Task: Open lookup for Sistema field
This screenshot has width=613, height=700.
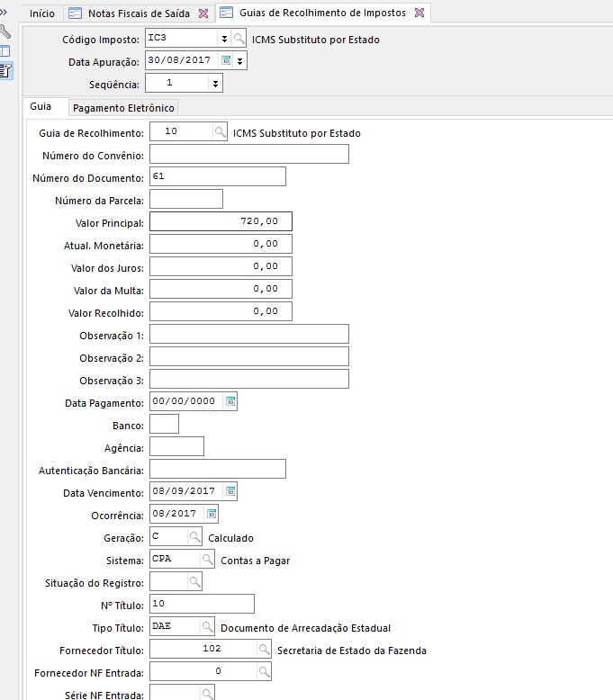Action: click(207, 559)
